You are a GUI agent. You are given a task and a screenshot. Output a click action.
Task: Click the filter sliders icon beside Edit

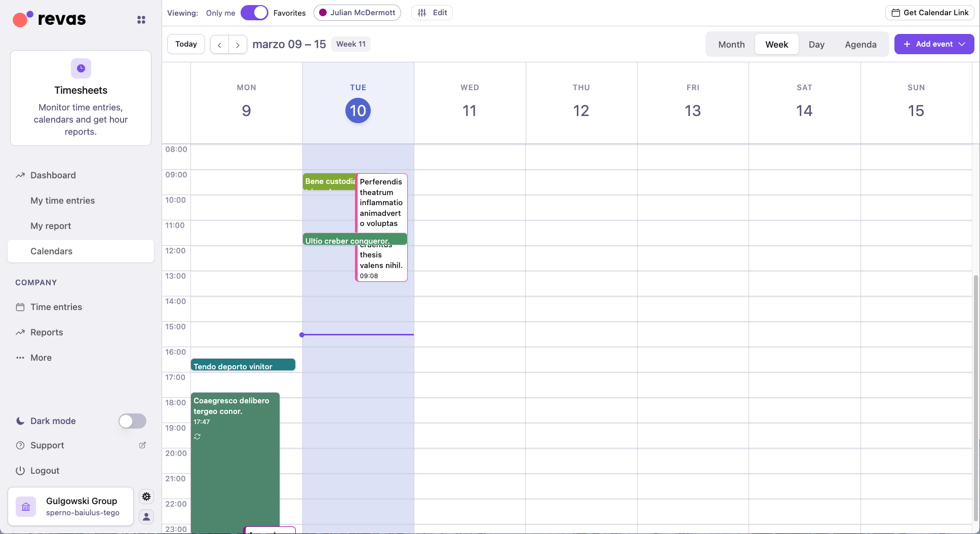[x=422, y=13]
